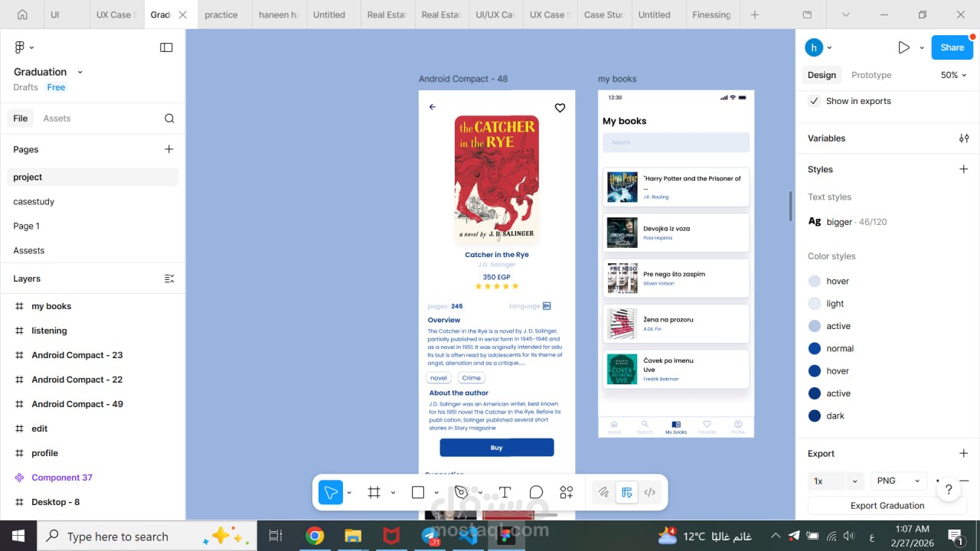Click the Free plan badge
This screenshot has height=551, width=980.
[x=56, y=87]
